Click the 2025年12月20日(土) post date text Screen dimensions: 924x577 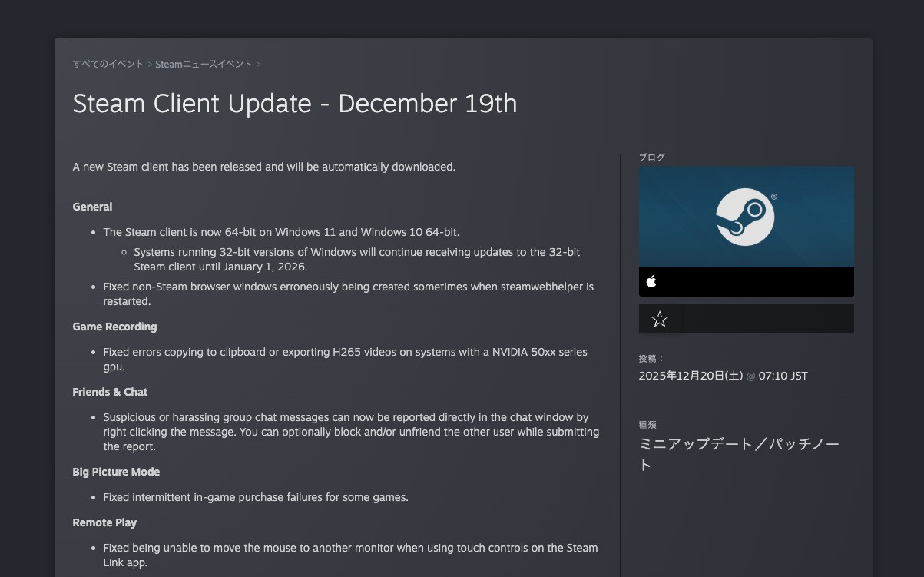691,376
